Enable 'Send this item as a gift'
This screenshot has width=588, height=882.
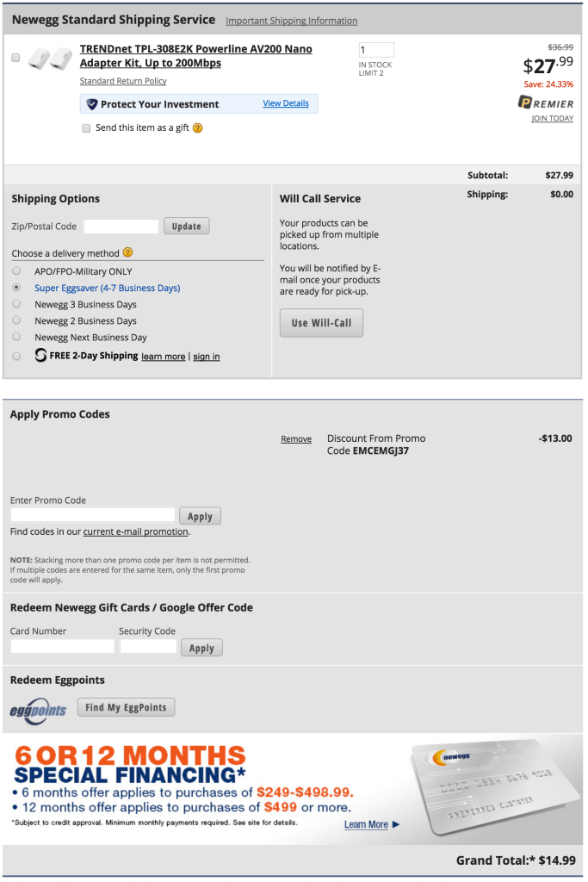tap(86, 128)
